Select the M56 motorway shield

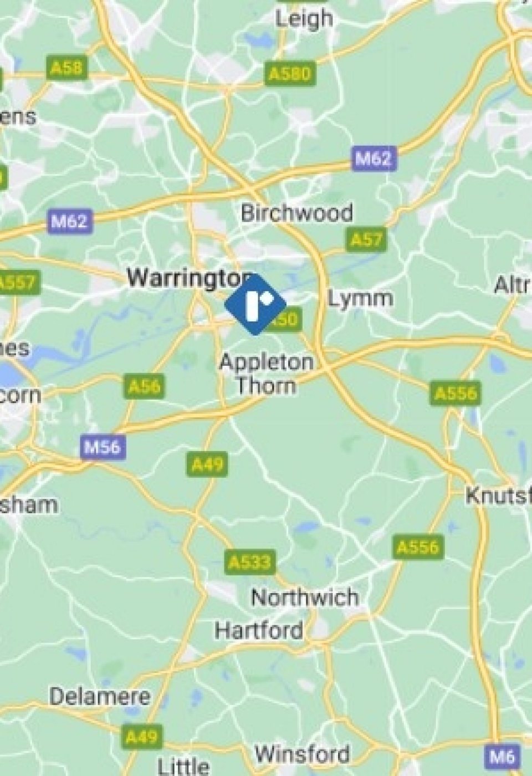pos(103,447)
